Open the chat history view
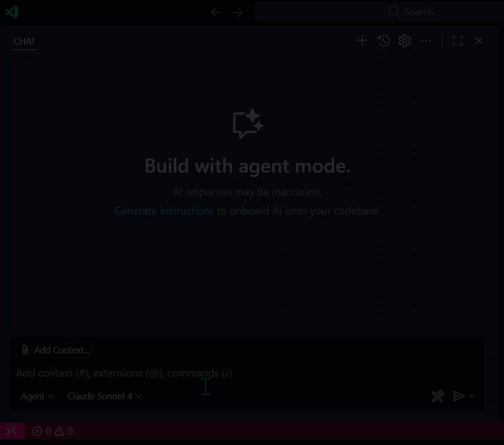Viewport: 504px width, 445px height. pos(383,41)
